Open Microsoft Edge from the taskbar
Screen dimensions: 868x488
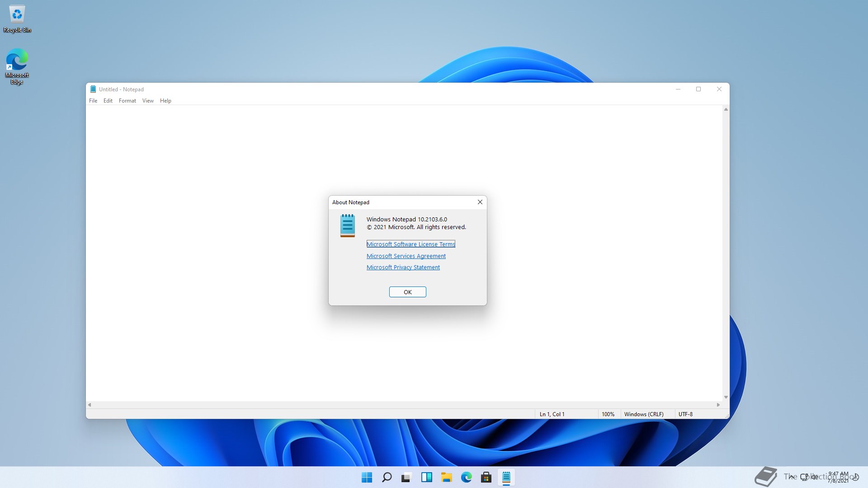466,477
